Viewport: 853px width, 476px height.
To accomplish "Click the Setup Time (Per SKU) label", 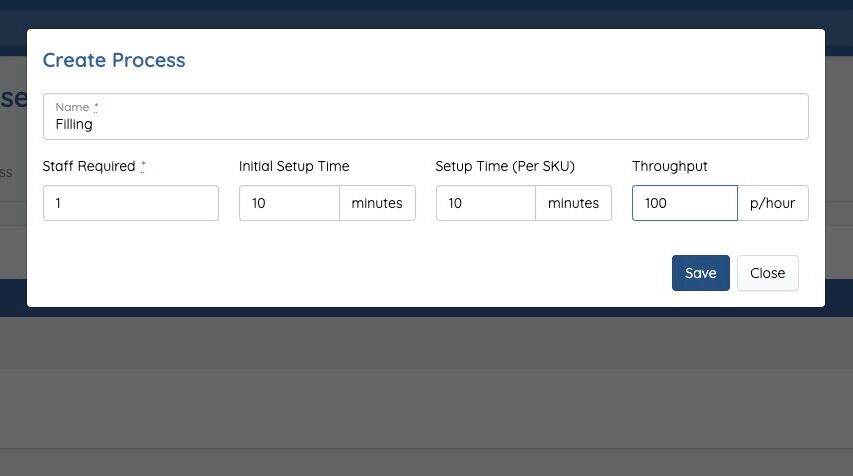I will tap(505, 166).
